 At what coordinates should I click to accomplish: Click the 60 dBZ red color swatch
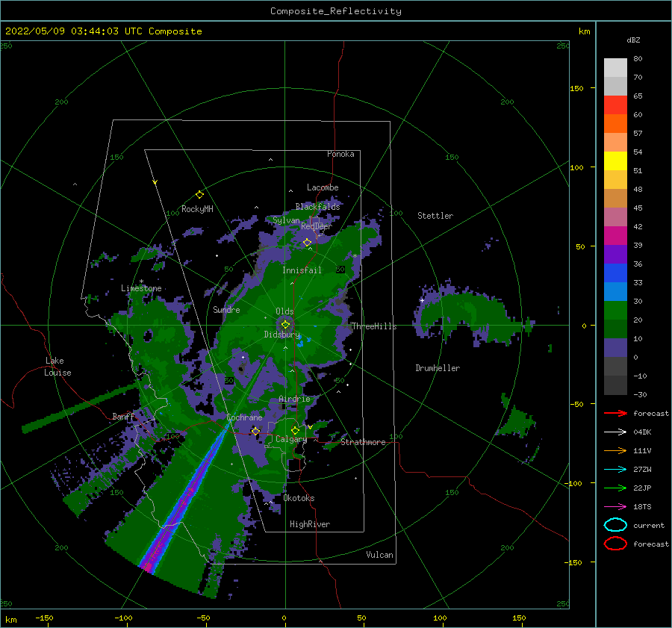615,105
